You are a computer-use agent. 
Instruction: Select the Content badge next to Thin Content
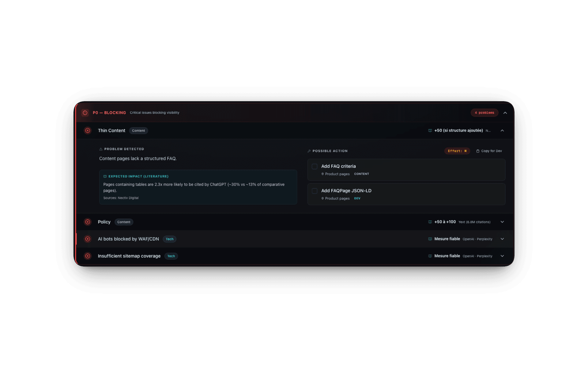[x=138, y=130]
